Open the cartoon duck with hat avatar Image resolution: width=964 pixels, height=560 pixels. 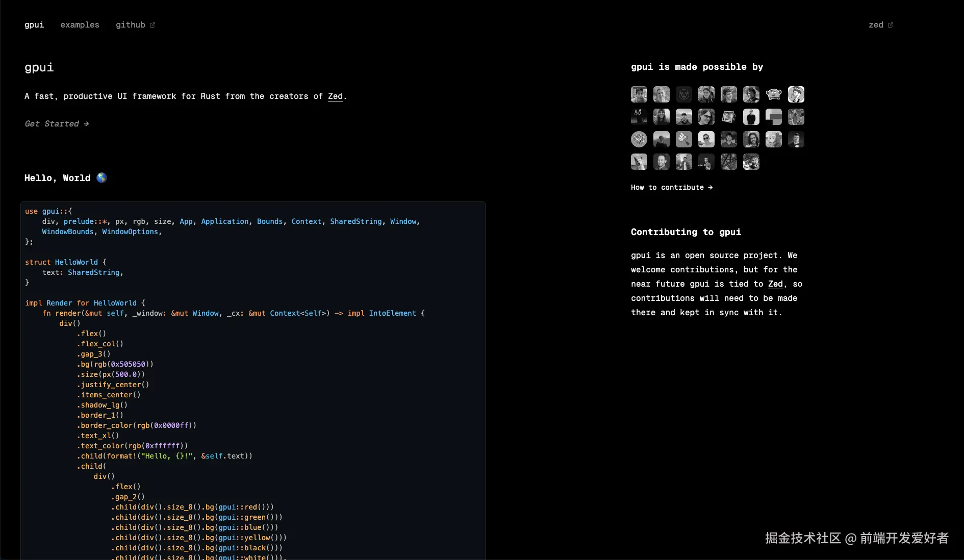[796, 94]
